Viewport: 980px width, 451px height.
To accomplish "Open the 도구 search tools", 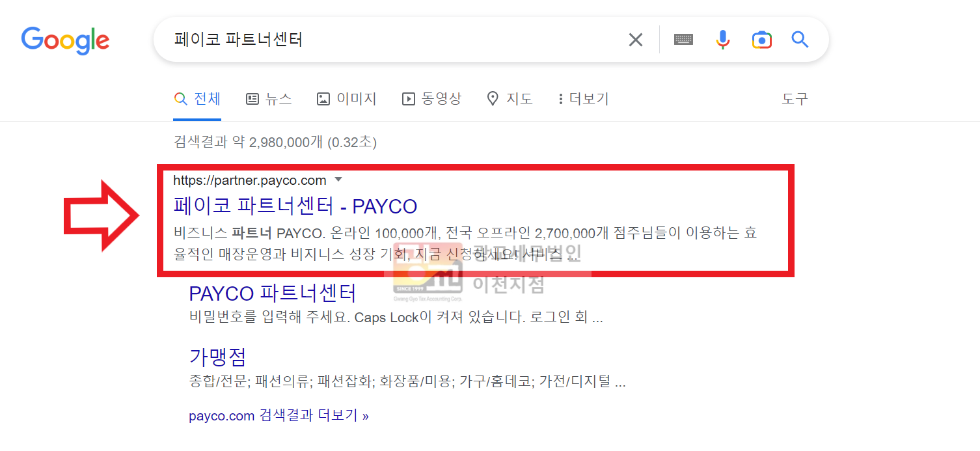I will click(x=795, y=99).
